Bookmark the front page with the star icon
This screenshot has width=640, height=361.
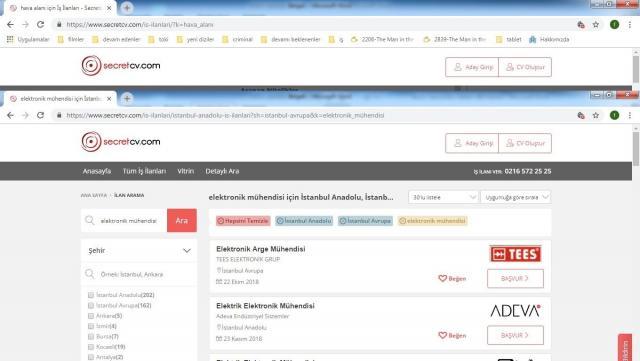click(596, 116)
